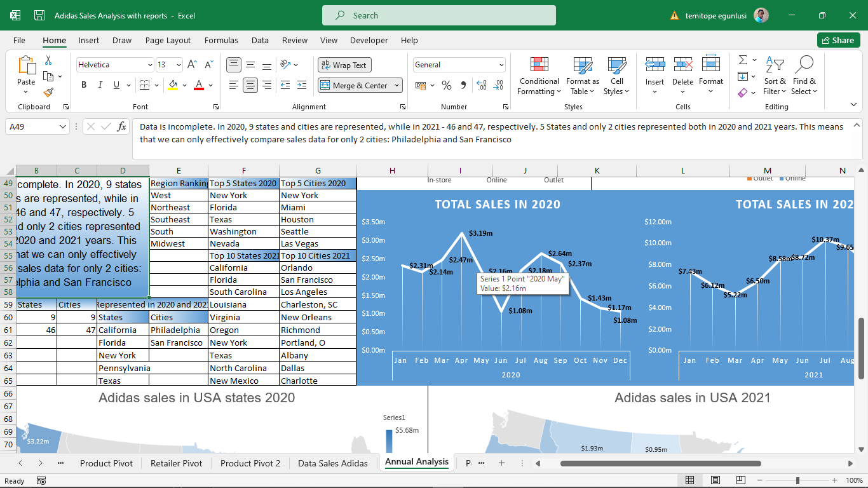The height and width of the screenshot is (488, 868).
Task: Open Format as Table gallery
Action: (583, 76)
